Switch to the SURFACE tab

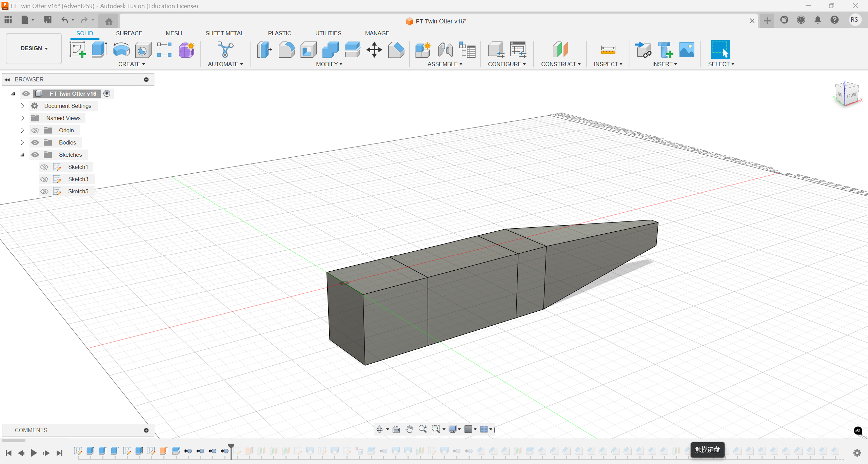[x=129, y=33]
